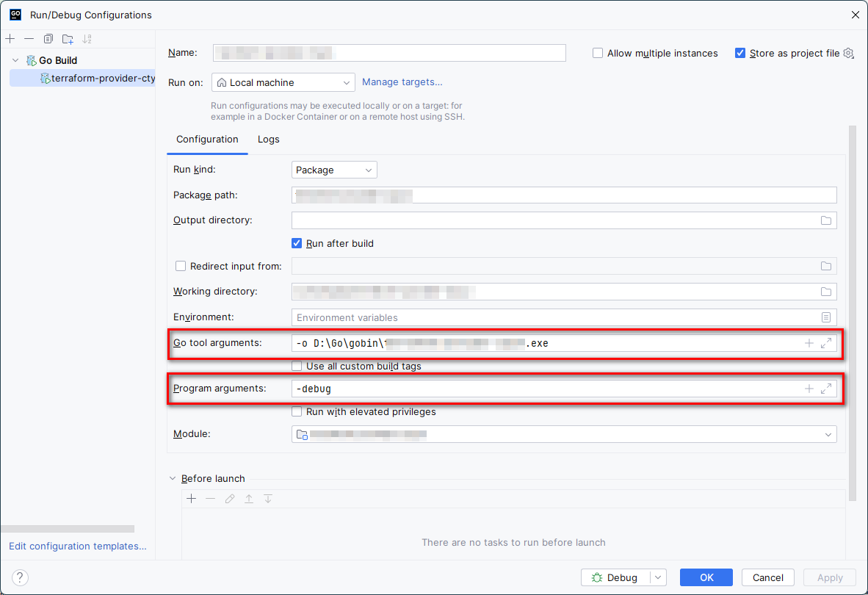Image resolution: width=868 pixels, height=595 pixels.
Task: Click the Debug button
Action: click(x=615, y=577)
